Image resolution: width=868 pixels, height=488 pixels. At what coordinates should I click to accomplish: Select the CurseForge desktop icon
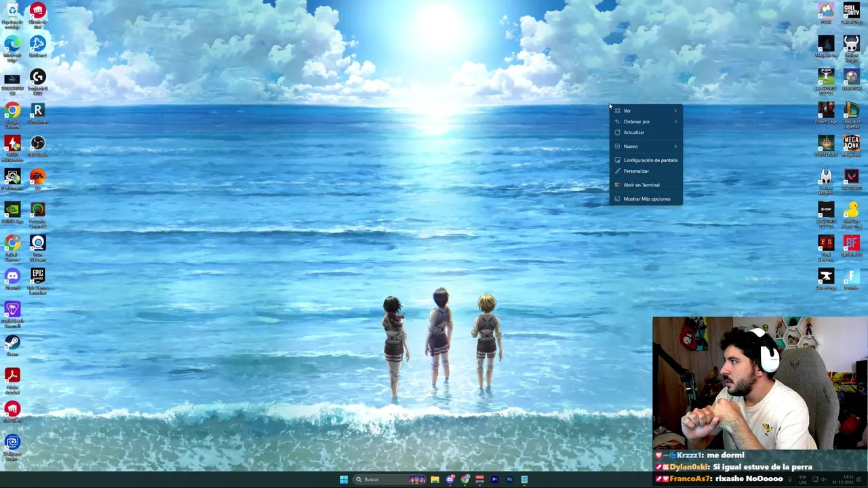(x=826, y=279)
